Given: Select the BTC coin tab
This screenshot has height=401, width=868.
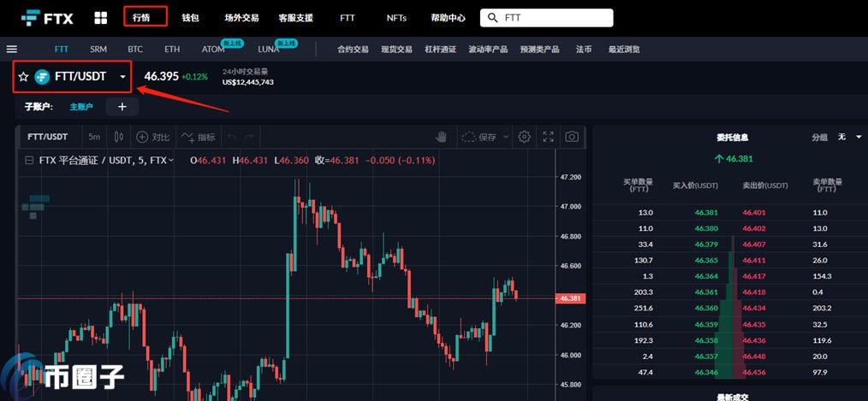Looking at the screenshot, I should click(x=135, y=50).
